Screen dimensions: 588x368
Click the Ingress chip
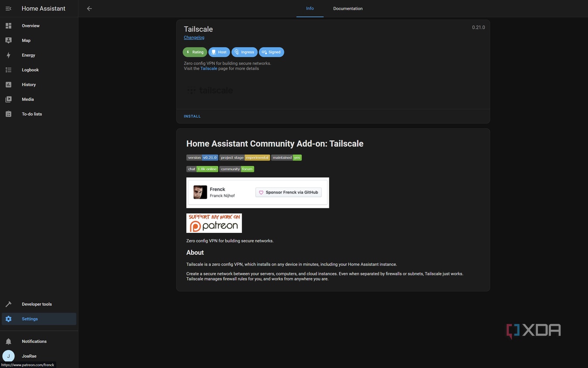244,52
